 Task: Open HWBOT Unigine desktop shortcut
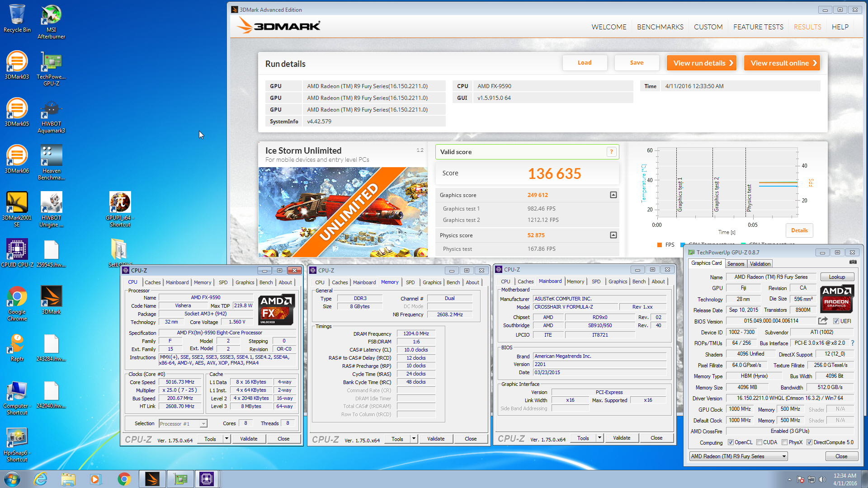tap(51, 210)
